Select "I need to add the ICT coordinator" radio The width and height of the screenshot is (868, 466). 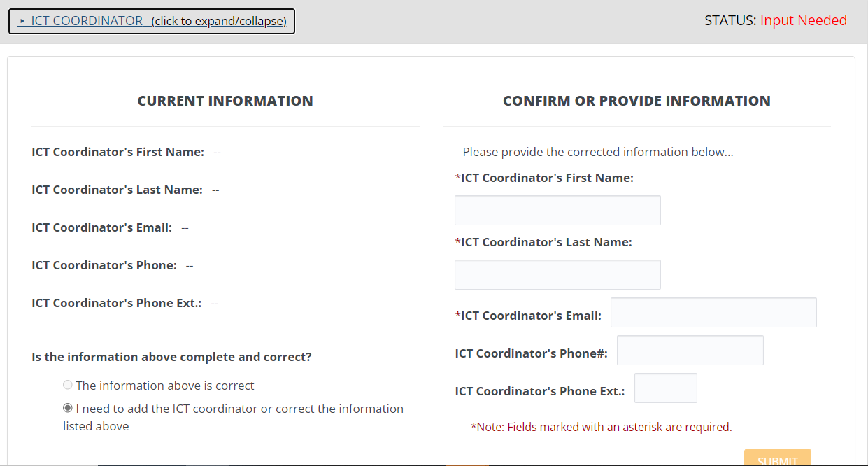coord(68,408)
